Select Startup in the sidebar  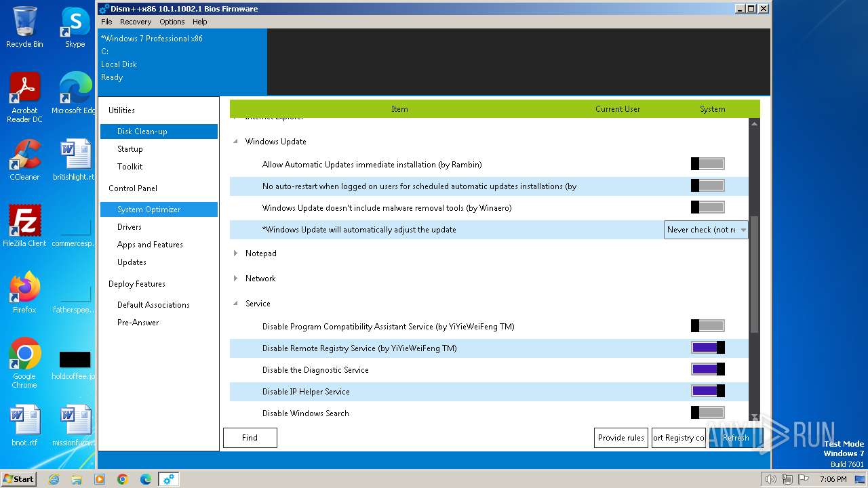[x=130, y=149]
